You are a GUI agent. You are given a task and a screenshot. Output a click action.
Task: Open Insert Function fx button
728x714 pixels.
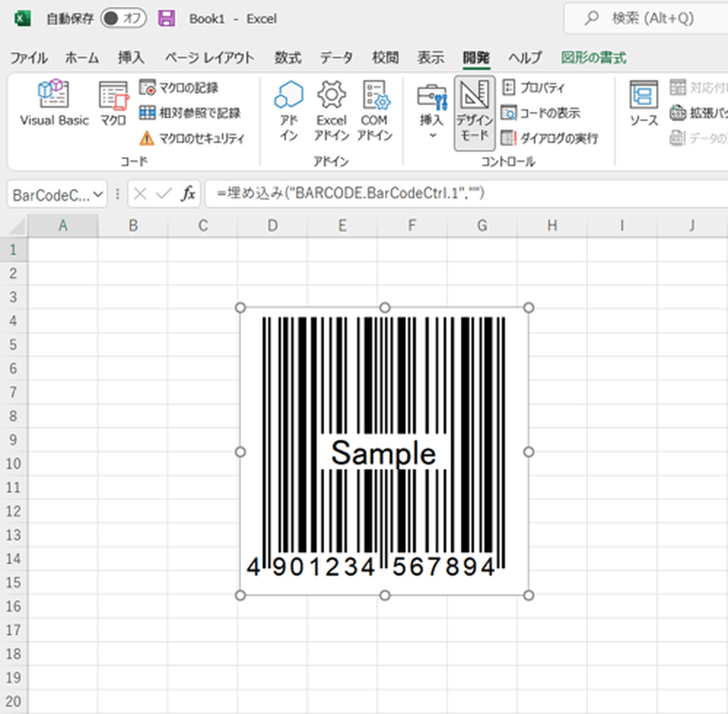coord(188,194)
